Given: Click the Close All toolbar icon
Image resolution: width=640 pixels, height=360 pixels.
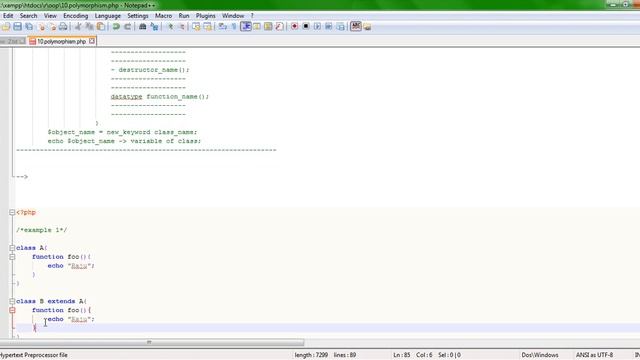Looking at the screenshot, I should coord(52,27).
